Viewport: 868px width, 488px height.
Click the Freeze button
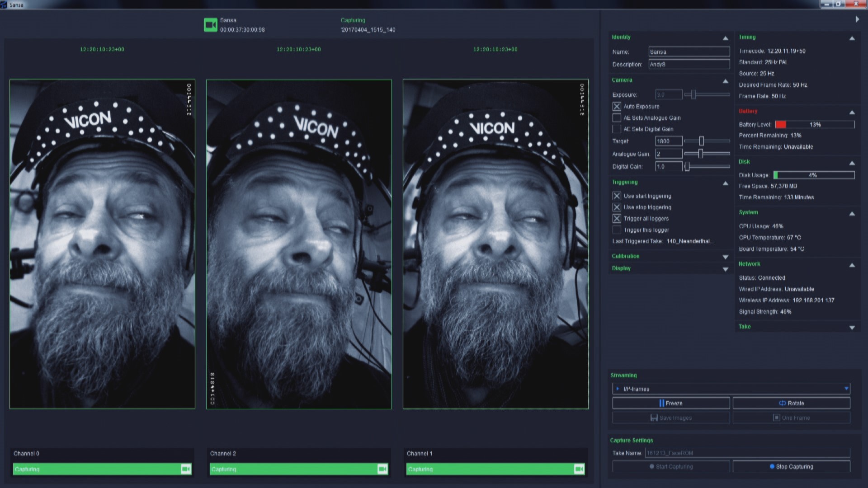pos(671,403)
